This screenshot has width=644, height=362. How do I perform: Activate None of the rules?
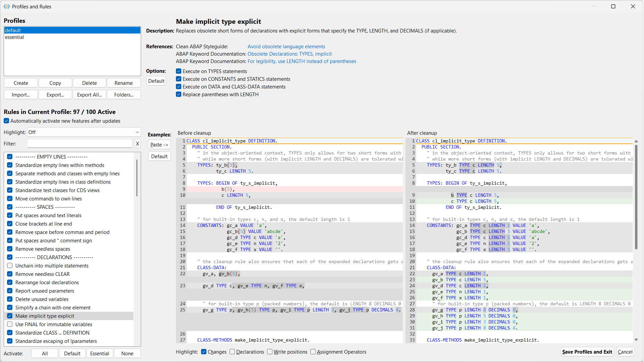(127, 354)
